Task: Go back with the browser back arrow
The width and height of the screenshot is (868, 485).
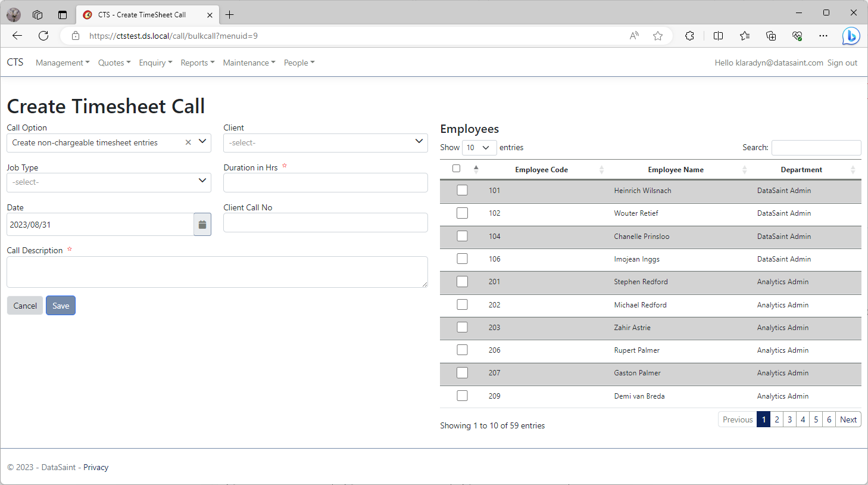Action: click(x=17, y=36)
